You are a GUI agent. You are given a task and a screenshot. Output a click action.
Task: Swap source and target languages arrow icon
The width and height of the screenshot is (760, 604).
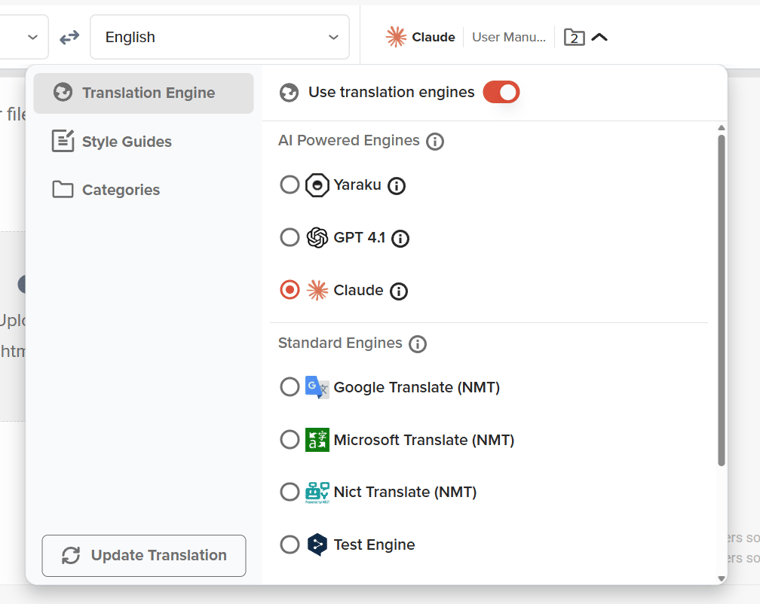point(69,37)
